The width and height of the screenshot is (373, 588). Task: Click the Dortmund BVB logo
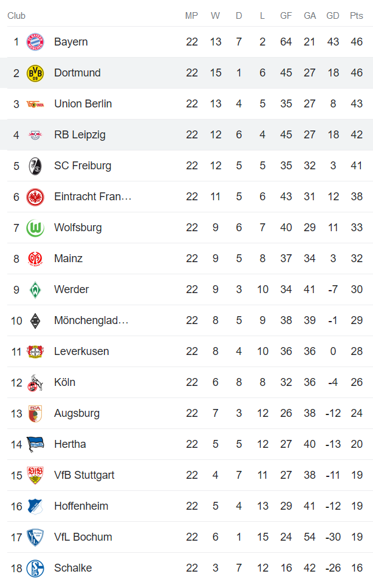tap(35, 73)
